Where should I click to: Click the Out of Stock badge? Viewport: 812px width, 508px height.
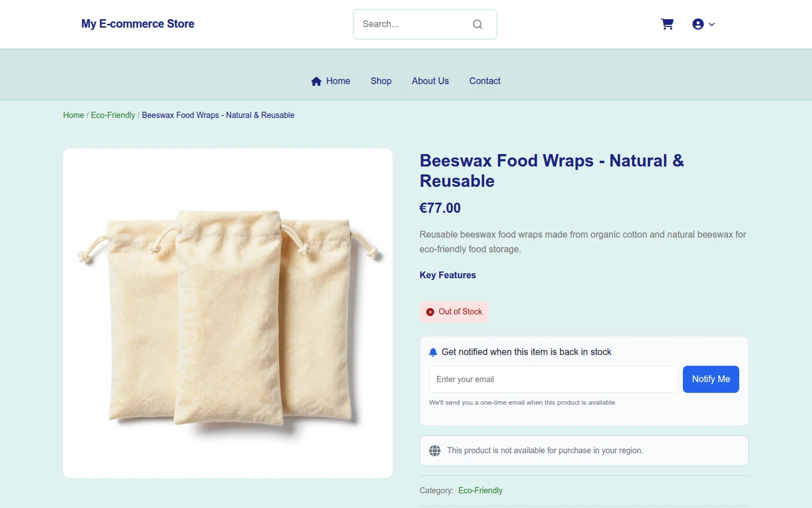[x=454, y=312]
